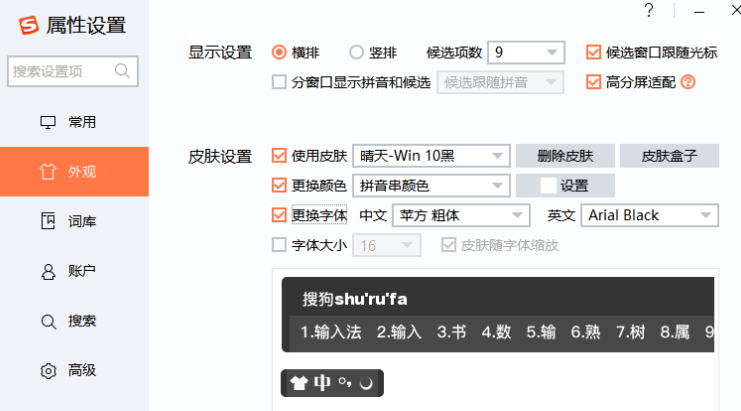Toggle the 中 Chinese mode icon on status bar
Viewport: 741px width, 411px height.
pos(322,383)
